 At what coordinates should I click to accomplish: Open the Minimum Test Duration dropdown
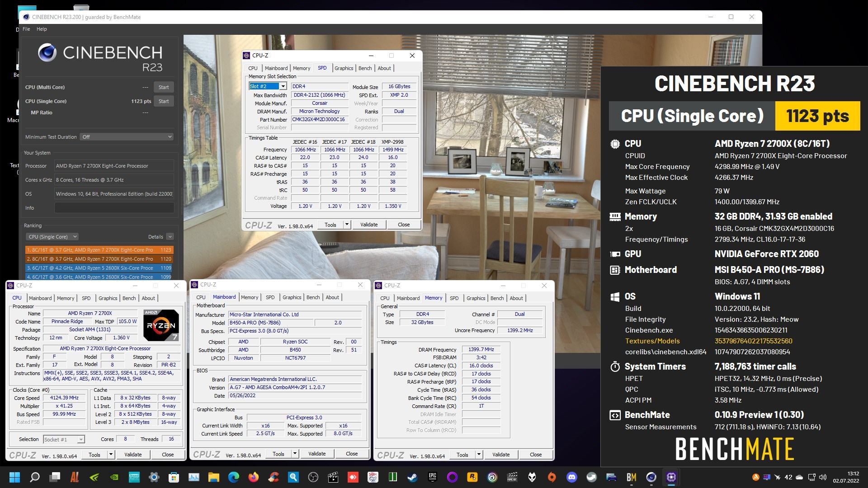[x=127, y=137]
